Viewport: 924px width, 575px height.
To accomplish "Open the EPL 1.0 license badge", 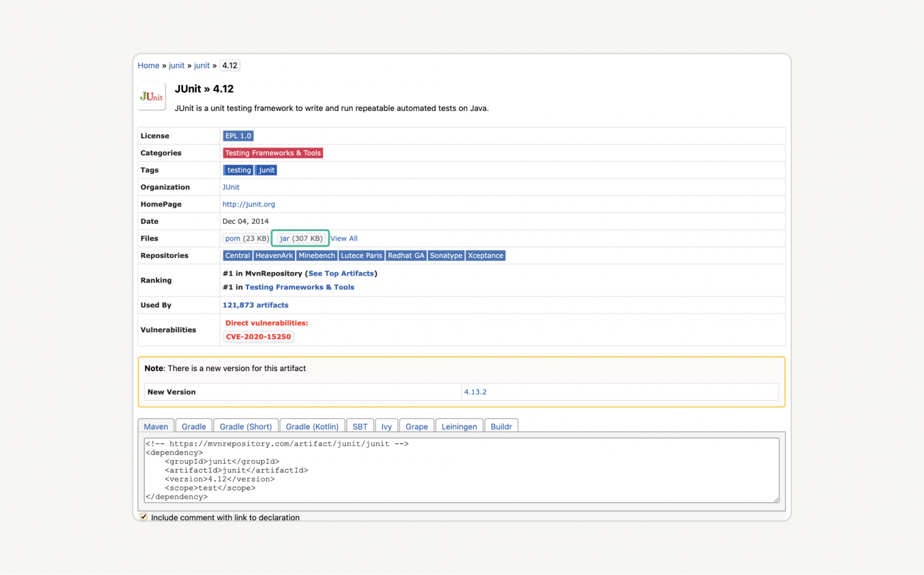I will [238, 136].
